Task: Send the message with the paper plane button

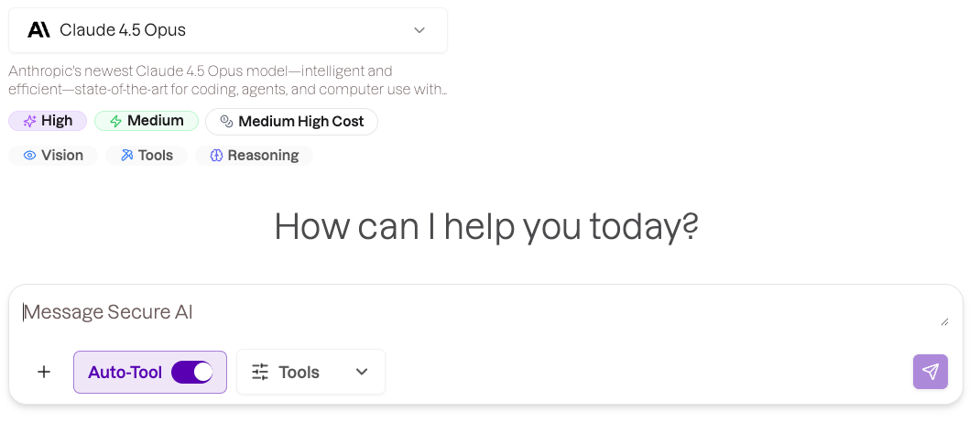Action: tap(930, 372)
